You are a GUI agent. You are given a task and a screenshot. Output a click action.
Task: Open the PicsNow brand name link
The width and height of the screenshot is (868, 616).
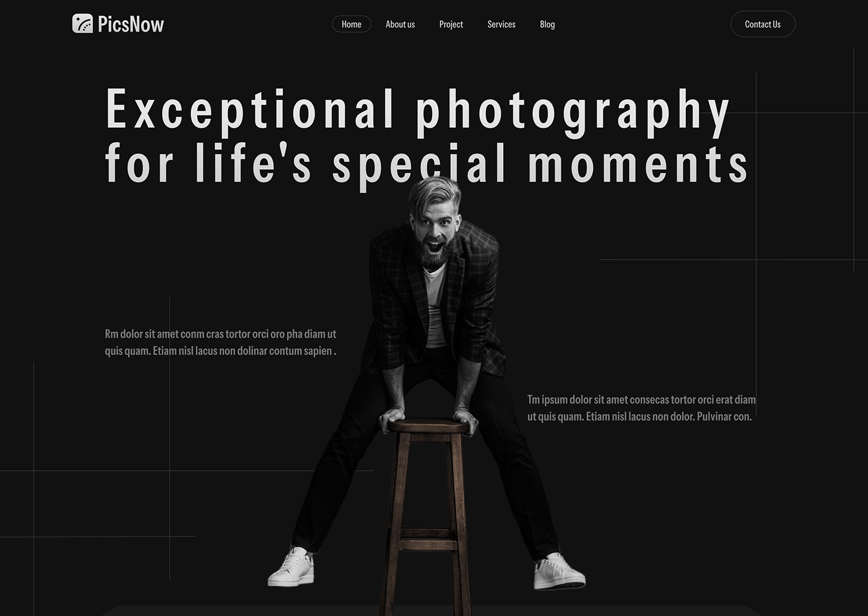[x=130, y=24]
